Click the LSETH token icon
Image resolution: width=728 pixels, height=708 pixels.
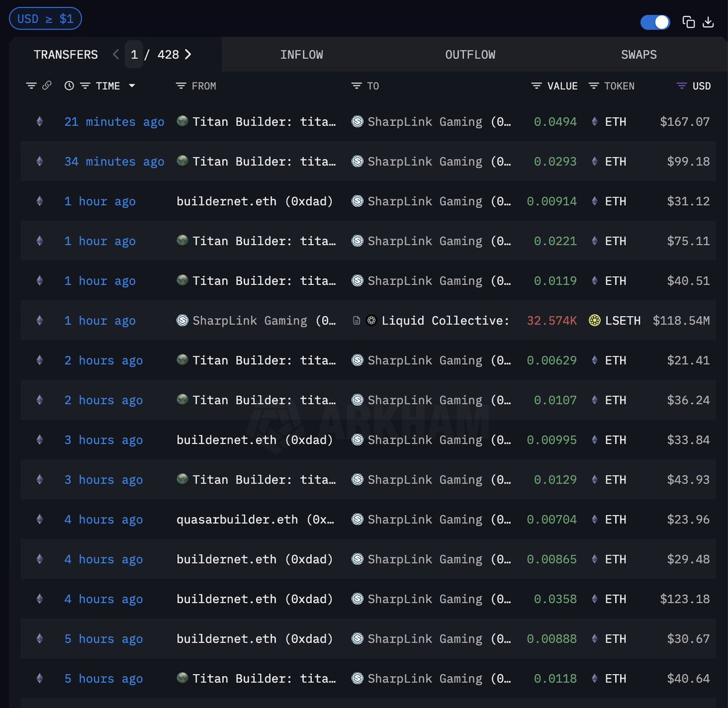tap(595, 320)
